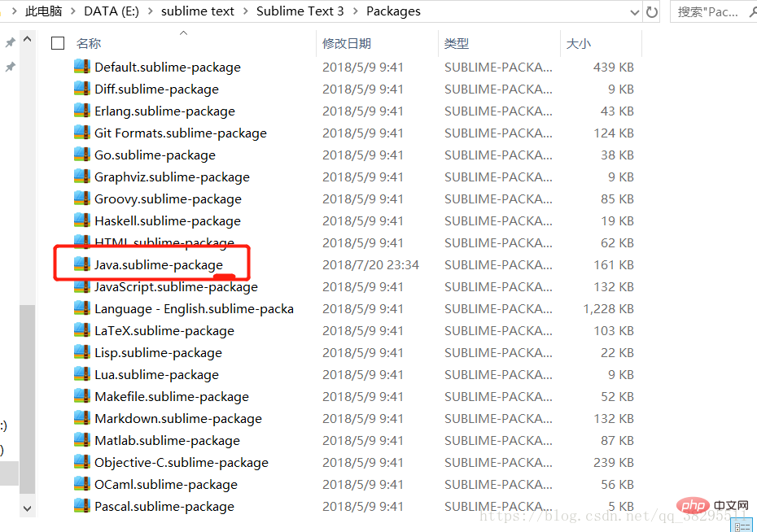The image size is (757, 532).
Task: Sort files by 类型 column header
Action: [456, 43]
